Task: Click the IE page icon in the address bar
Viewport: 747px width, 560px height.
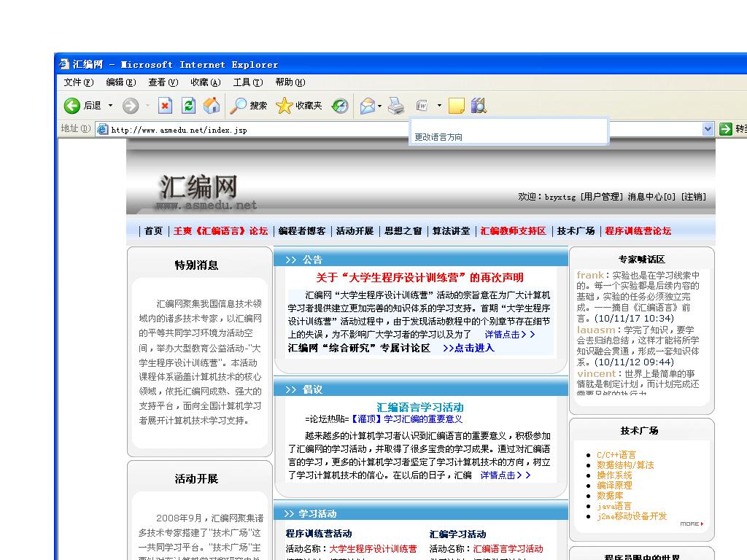Action: coord(102,129)
